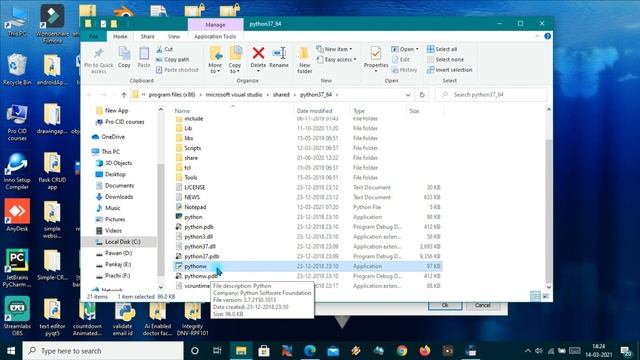The image size is (640, 360).
Task: Open Firefox from the taskbar
Action: (x=425, y=351)
